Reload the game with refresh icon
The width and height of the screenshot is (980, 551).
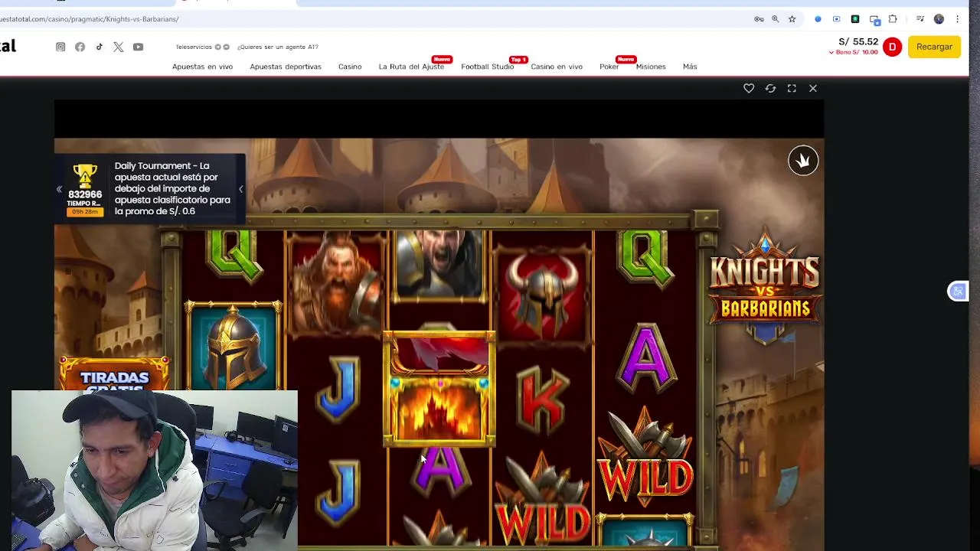[770, 89]
